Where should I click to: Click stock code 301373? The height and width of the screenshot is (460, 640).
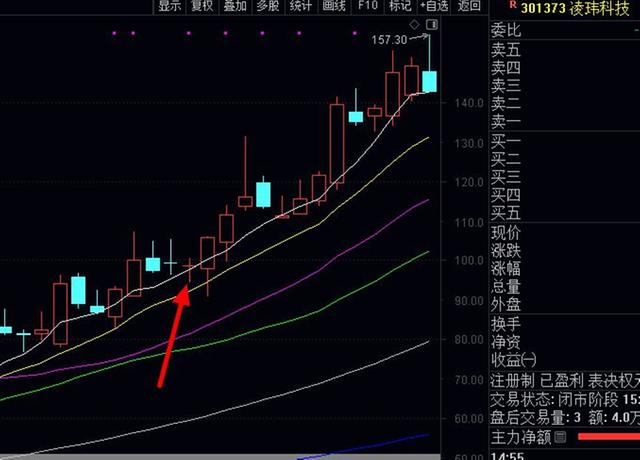click(x=543, y=8)
